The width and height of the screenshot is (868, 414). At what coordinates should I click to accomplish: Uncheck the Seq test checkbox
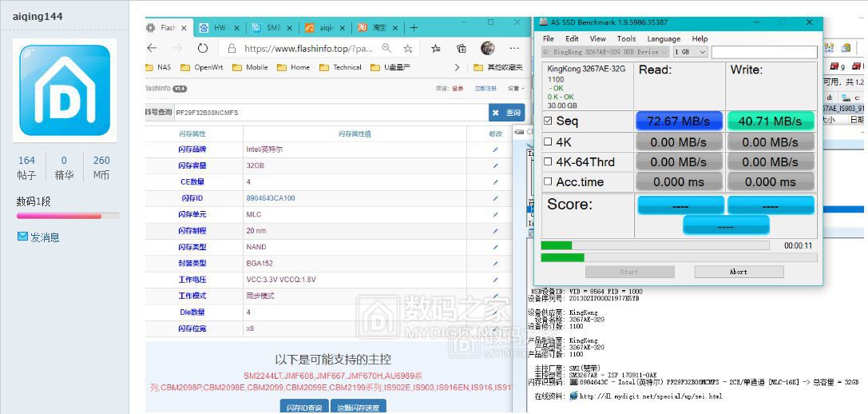(548, 121)
